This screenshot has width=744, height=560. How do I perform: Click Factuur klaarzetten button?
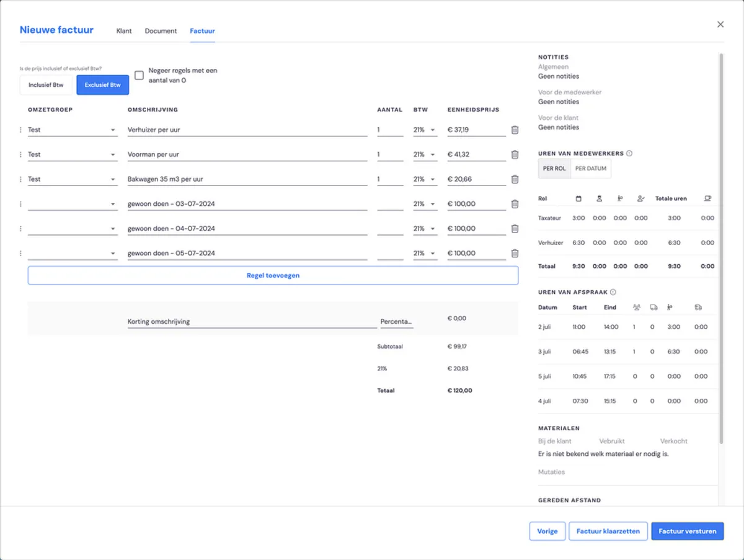[x=608, y=531]
